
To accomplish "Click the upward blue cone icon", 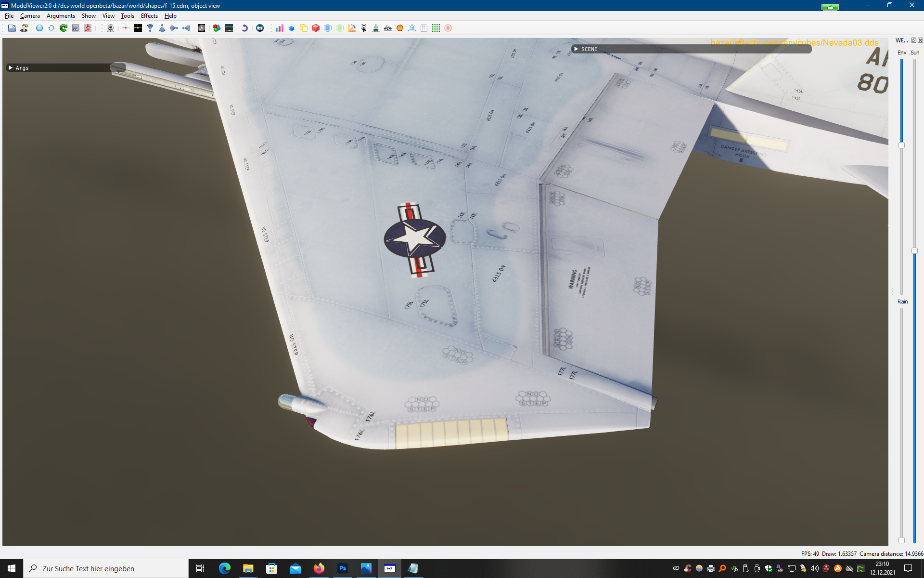I will point(162,28).
